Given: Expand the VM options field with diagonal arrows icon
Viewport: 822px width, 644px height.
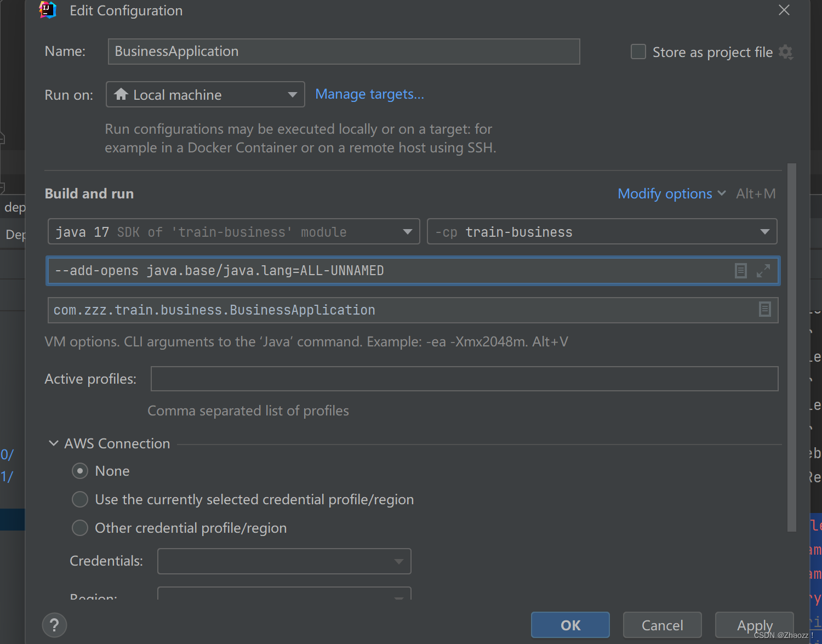Looking at the screenshot, I should pos(763,270).
